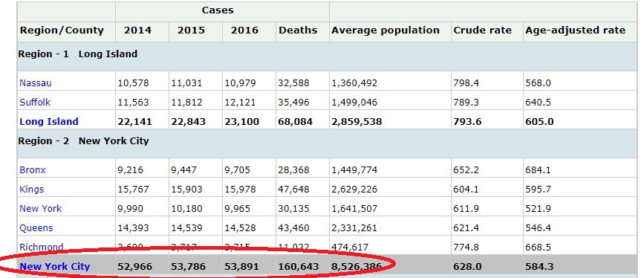The height and width of the screenshot is (278, 644).
Task: Open the Suffolk county link
Action: coord(35,103)
